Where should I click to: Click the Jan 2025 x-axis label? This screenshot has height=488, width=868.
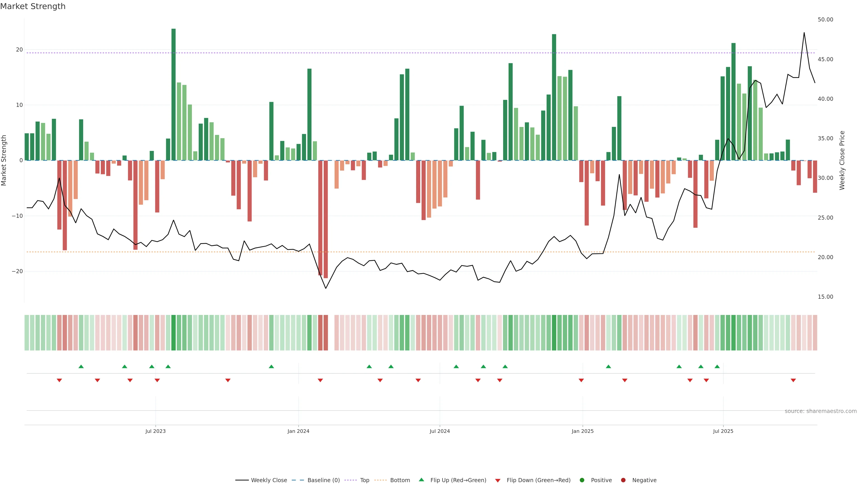tap(583, 431)
